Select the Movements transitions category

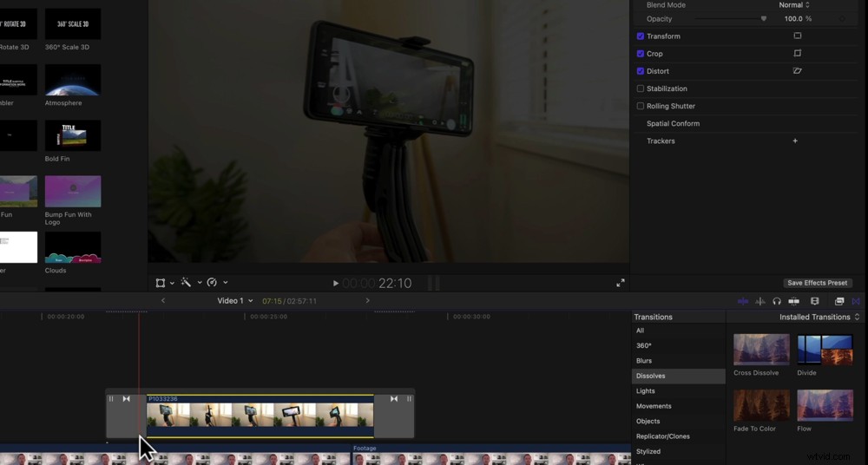678,406
